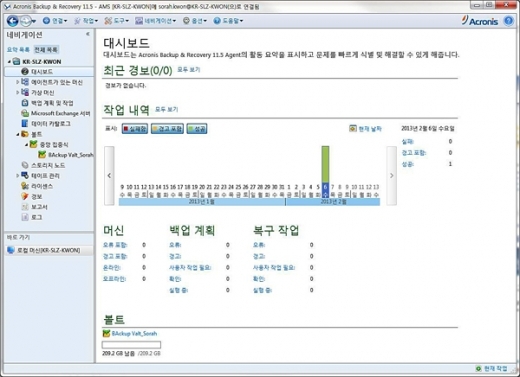Select the 볼트 folder icon
Viewport: 520px width, 377px height.
[x=25, y=134]
